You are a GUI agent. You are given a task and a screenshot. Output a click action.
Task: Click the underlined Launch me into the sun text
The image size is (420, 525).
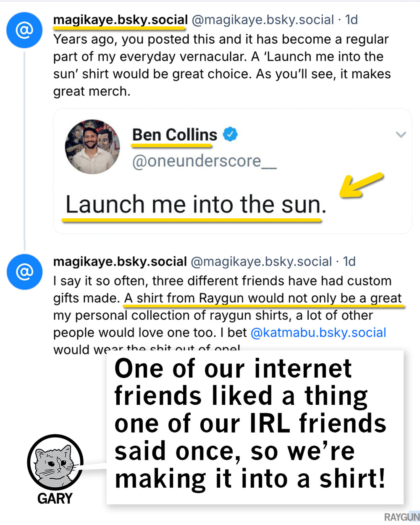(x=195, y=205)
